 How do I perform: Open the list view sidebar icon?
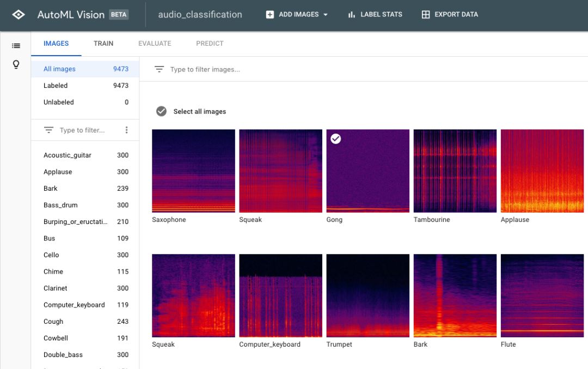pos(16,46)
